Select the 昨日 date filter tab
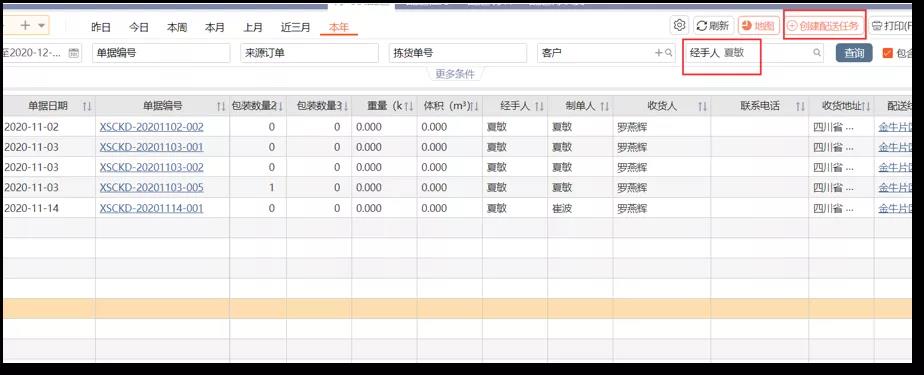 pos(101,27)
